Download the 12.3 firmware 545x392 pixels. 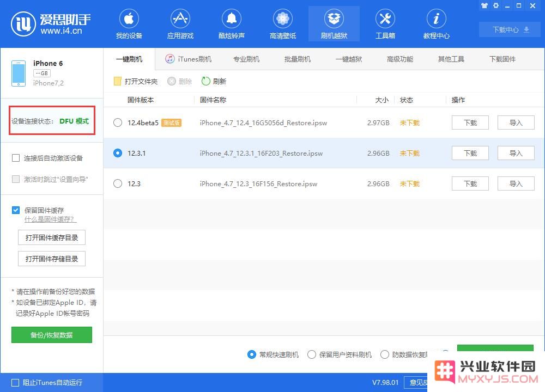click(x=470, y=183)
